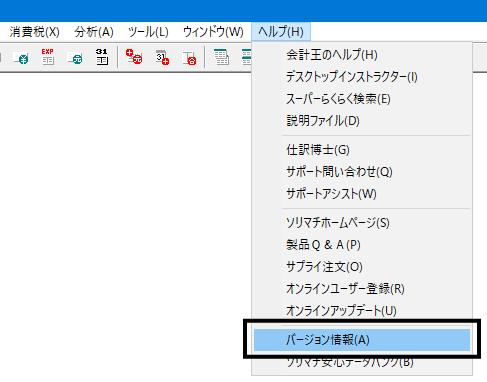Open the 分析(A) menu
Image resolution: width=487 pixels, height=382 pixels.
(94, 32)
